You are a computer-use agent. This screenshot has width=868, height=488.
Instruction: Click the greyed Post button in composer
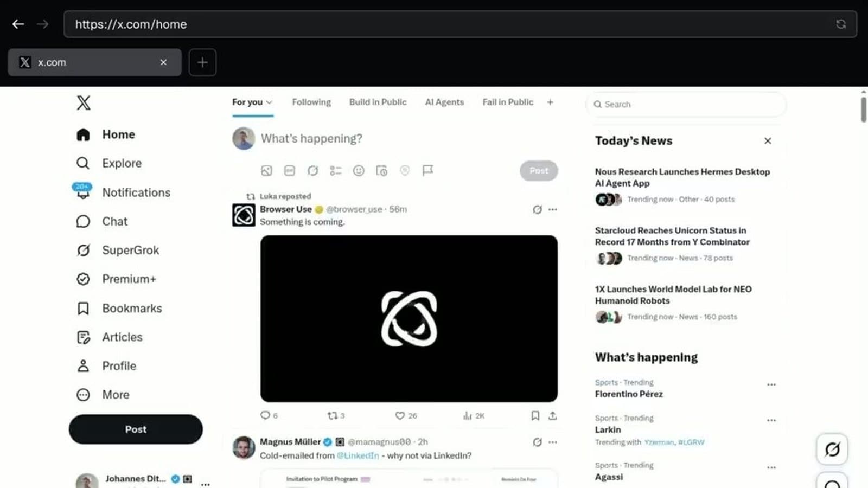(x=539, y=170)
